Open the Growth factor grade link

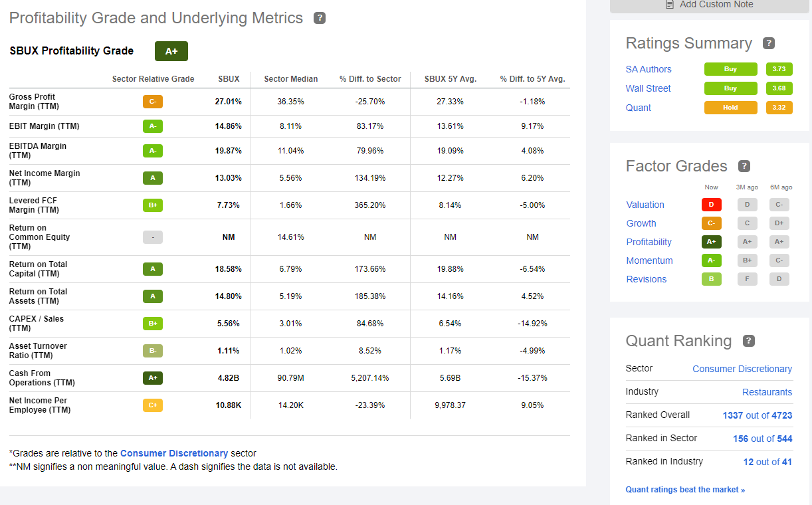tap(641, 223)
